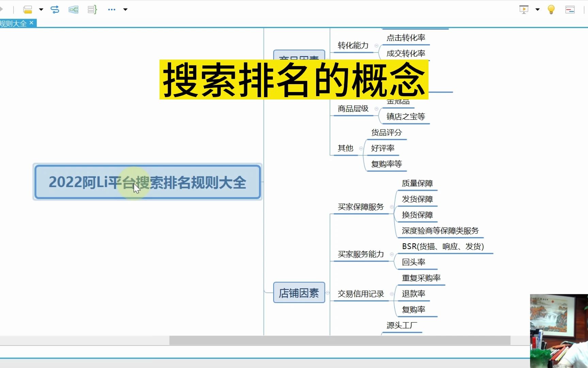Select the 其他 subtopic
The width and height of the screenshot is (588, 368).
(345, 148)
